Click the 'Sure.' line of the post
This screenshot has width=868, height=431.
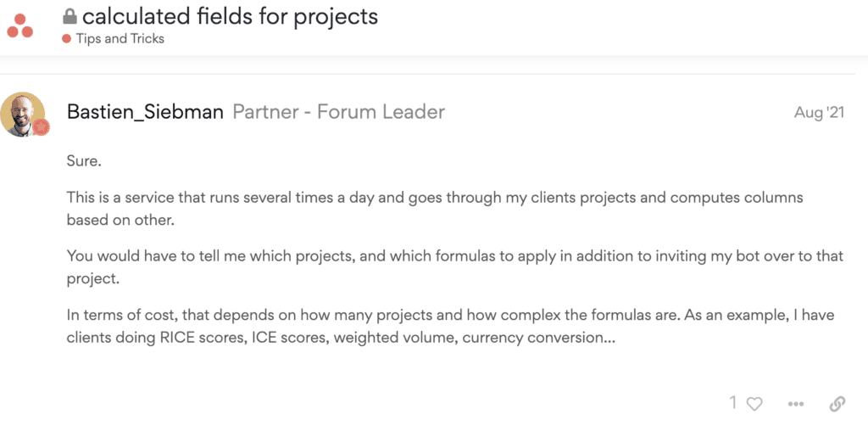[84, 160]
